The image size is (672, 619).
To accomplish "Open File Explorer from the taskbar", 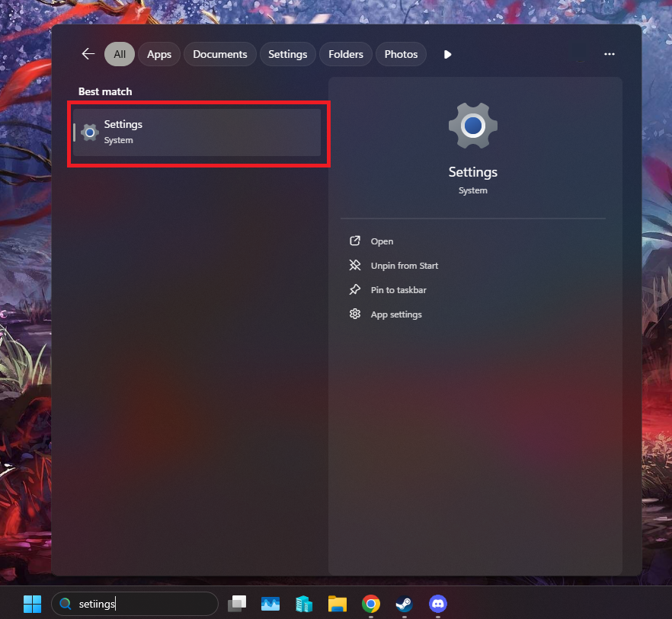I will click(338, 604).
